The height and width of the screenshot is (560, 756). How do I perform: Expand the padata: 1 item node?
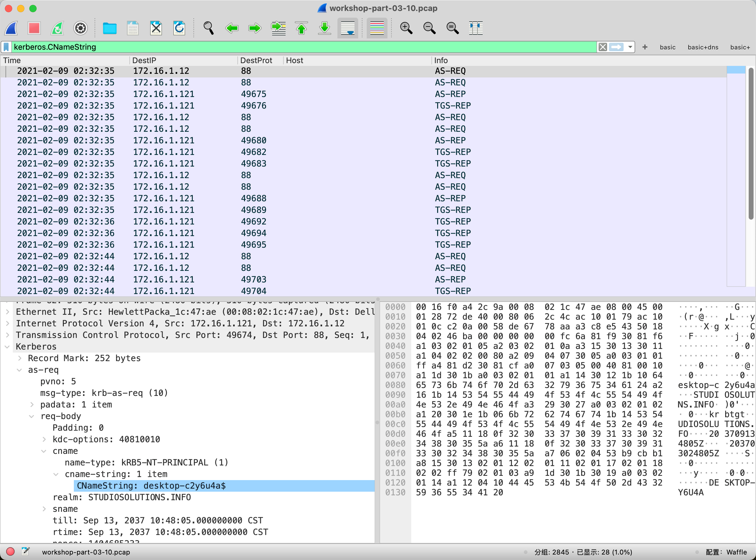[x=32, y=404]
